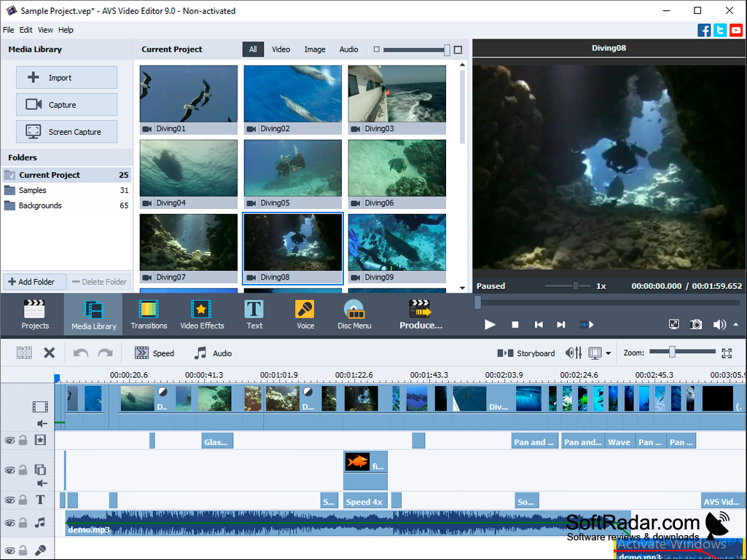Image resolution: width=747 pixels, height=560 pixels.
Task: Click the text track T icon
Action: (41, 500)
